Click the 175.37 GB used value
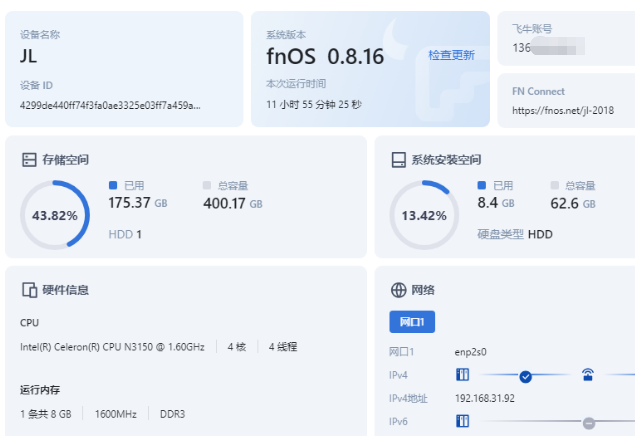This screenshot has width=635, height=436. pos(138,203)
